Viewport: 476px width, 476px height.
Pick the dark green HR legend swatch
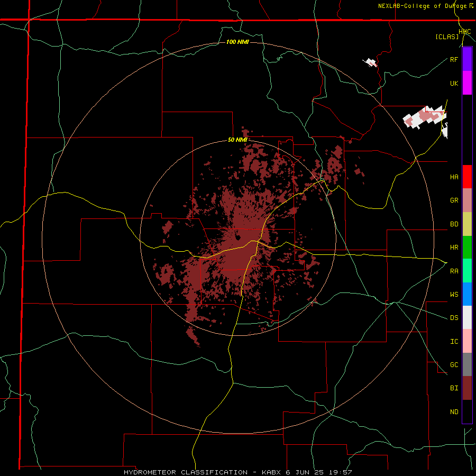tap(467, 247)
